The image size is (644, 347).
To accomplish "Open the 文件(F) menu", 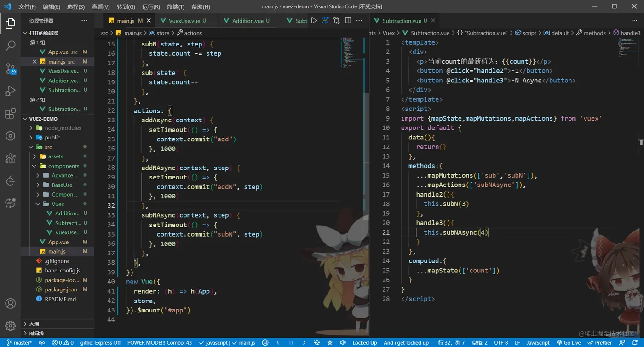I will coord(27,7).
